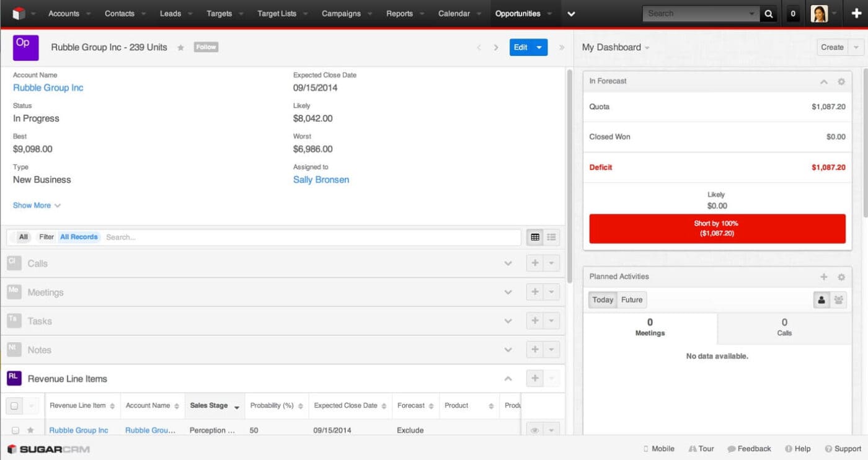Screen dimensions: 868x460
Task: Open Planned Activities settings gear
Action: (x=841, y=277)
